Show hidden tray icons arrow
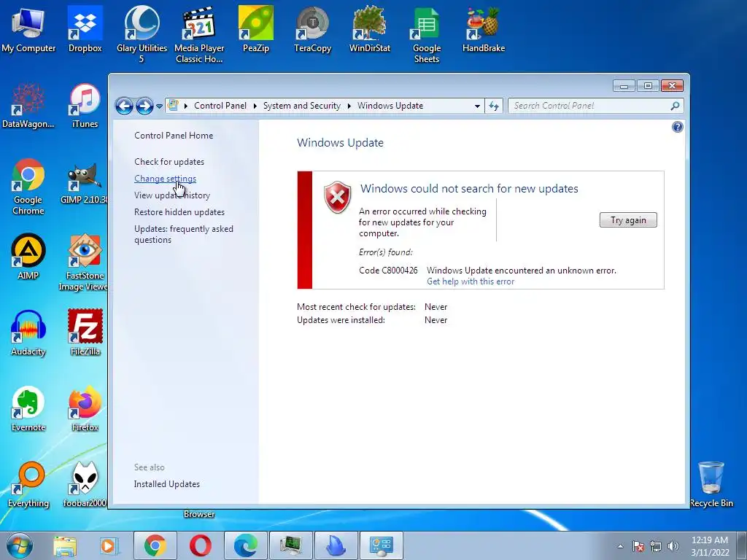Screen dimensions: 747x560 [x=620, y=546]
